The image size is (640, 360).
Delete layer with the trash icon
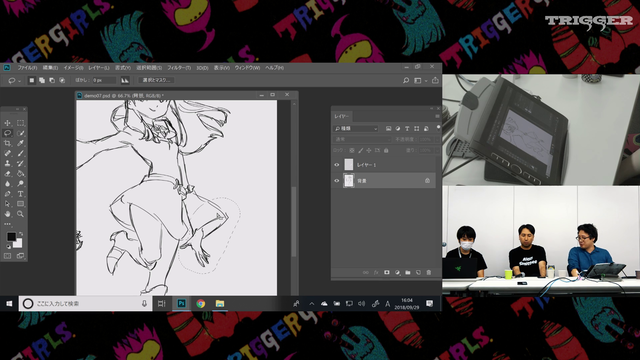pyautogui.click(x=429, y=273)
